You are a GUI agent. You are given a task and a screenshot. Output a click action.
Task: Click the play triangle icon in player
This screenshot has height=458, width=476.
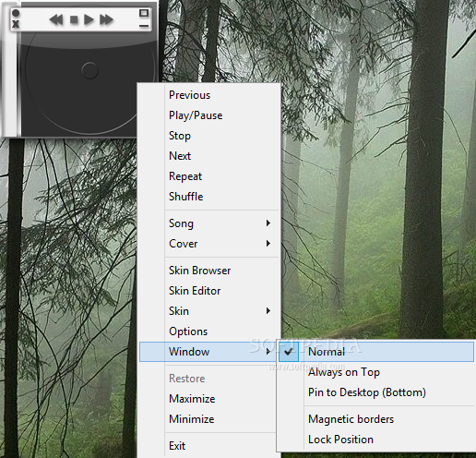pos(89,20)
